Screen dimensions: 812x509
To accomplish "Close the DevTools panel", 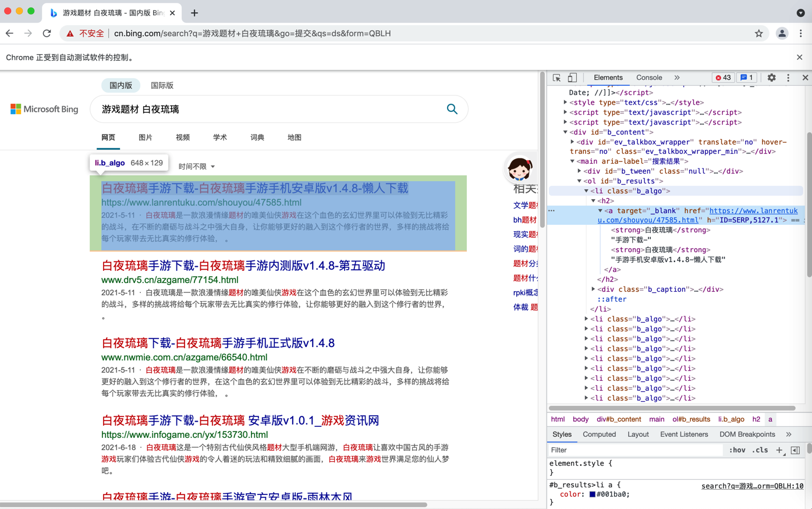I will point(805,77).
